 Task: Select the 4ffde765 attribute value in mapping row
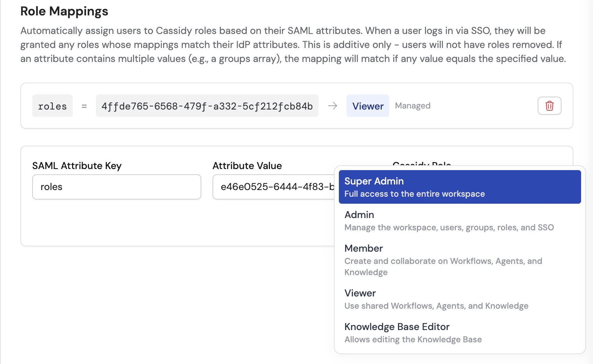[x=207, y=106]
